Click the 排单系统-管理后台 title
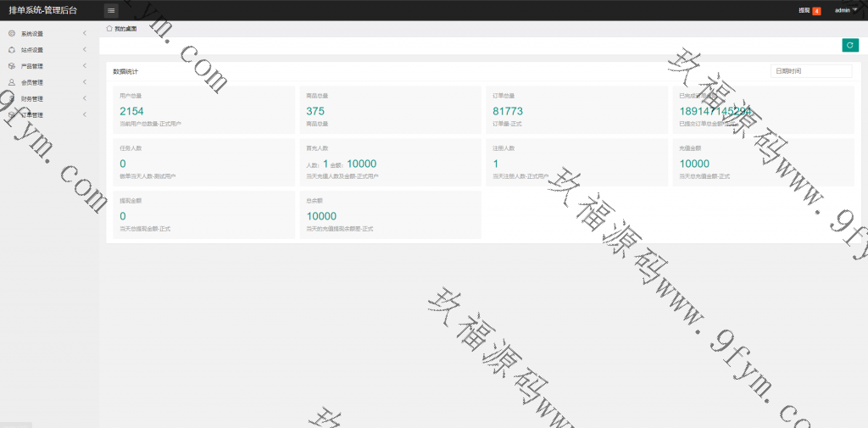This screenshot has height=428, width=868. coord(42,10)
